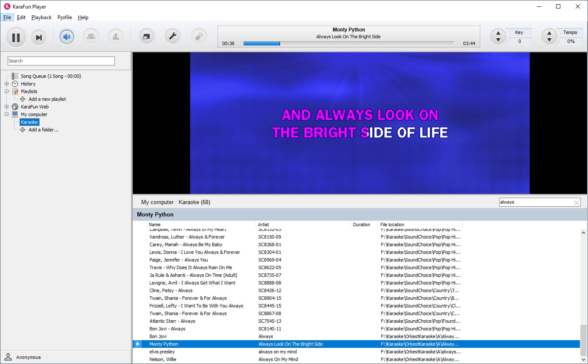Open settings with the wrench icon

pos(172,37)
